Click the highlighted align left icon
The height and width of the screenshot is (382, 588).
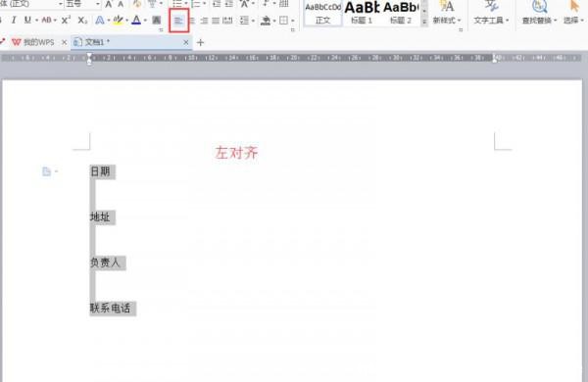(178, 21)
